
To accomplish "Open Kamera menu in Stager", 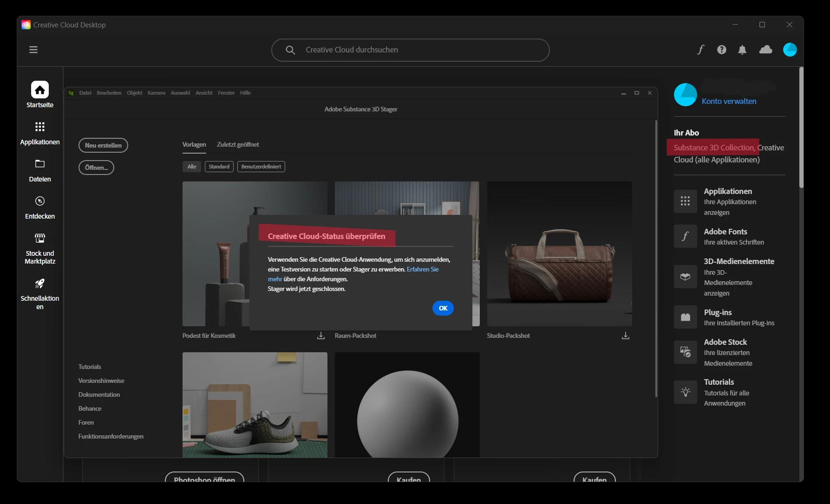I will click(x=157, y=93).
